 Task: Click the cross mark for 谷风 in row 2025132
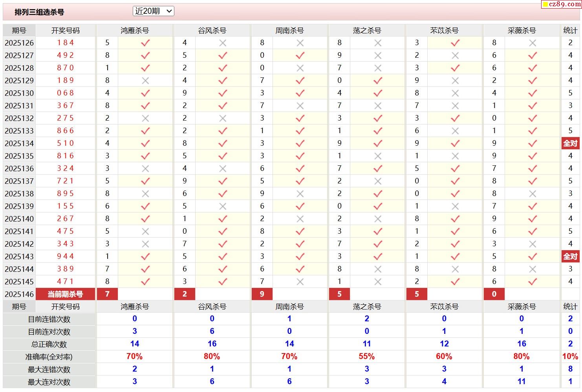pyautogui.click(x=223, y=118)
